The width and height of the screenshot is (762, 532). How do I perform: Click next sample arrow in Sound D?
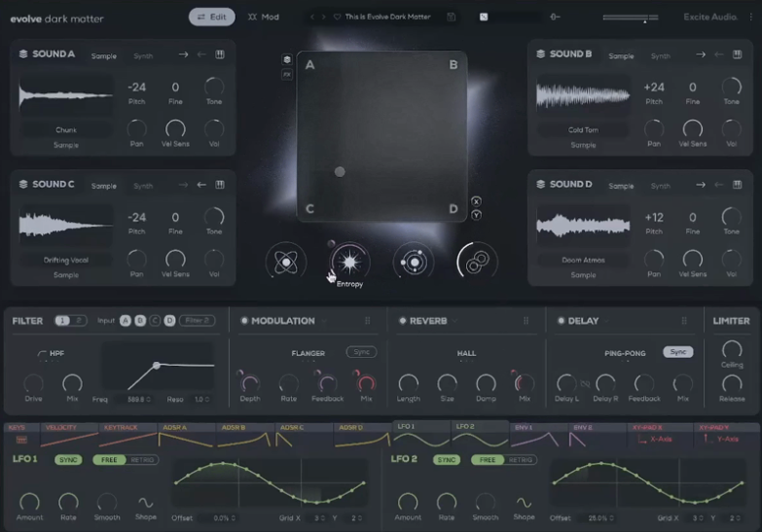701,185
